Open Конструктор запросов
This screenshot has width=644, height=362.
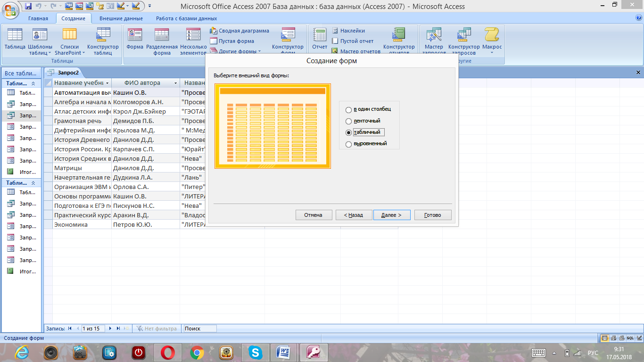pyautogui.click(x=464, y=41)
